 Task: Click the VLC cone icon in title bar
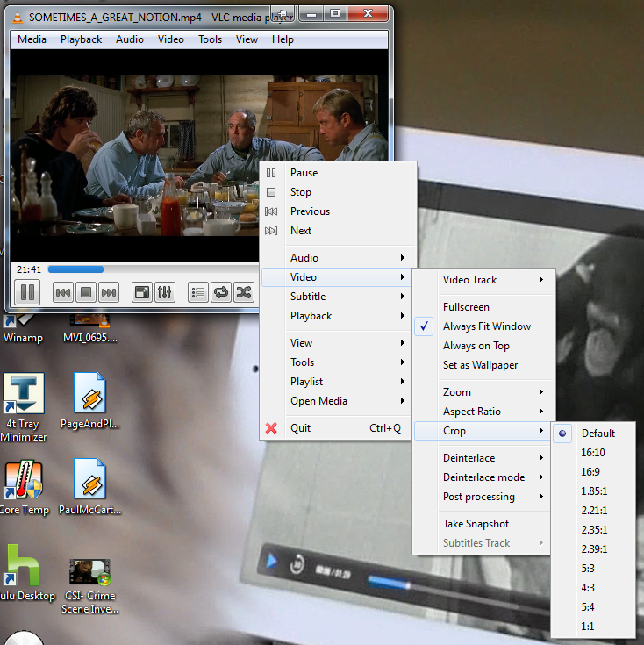18,17
